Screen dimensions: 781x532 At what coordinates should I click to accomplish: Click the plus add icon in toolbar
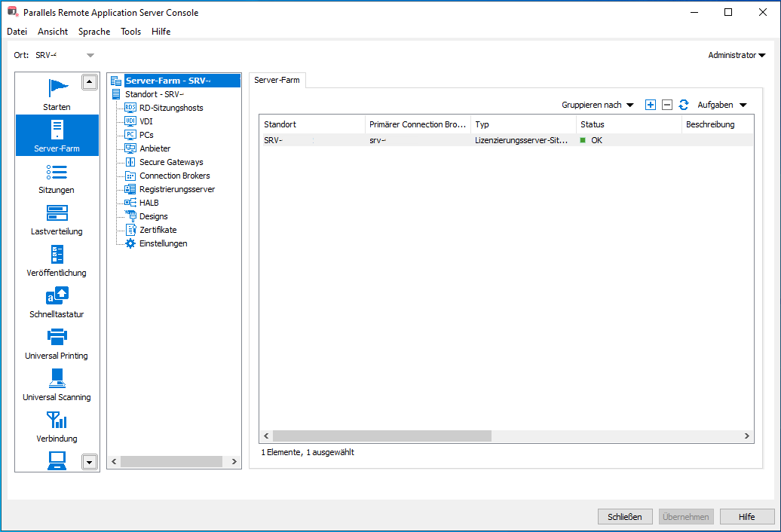point(650,105)
